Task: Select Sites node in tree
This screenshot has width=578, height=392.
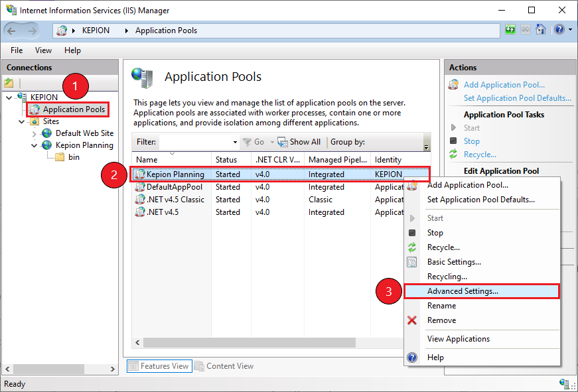Action: 51,121
